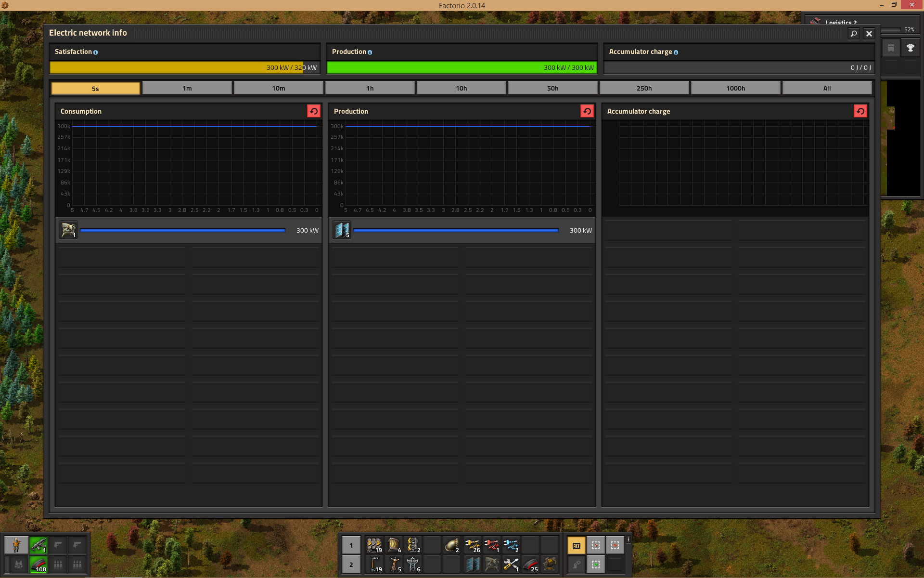The width and height of the screenshot is (924, 578).
Task: Switch to quickbar row 1
Action: [351, 545]
